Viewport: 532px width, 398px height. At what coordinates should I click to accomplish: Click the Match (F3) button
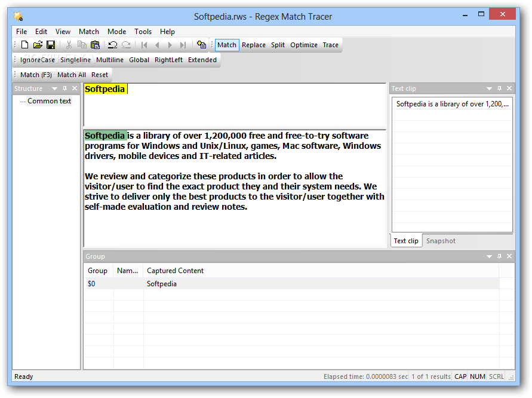(36, 75)
